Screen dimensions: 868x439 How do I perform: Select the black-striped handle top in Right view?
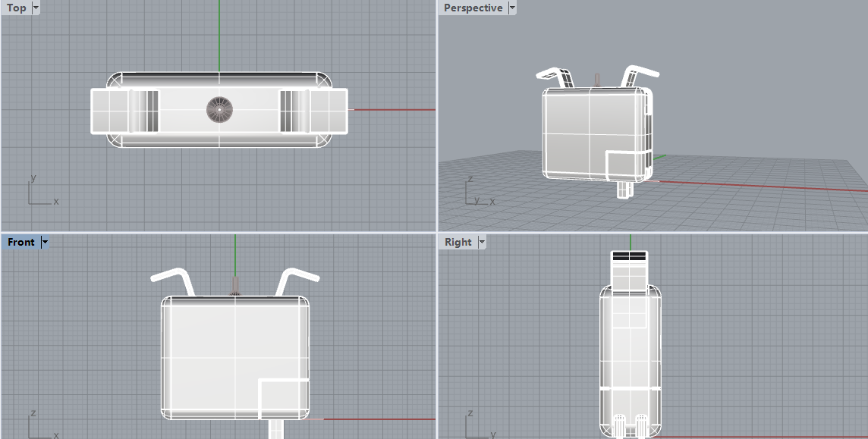point(629,256)
